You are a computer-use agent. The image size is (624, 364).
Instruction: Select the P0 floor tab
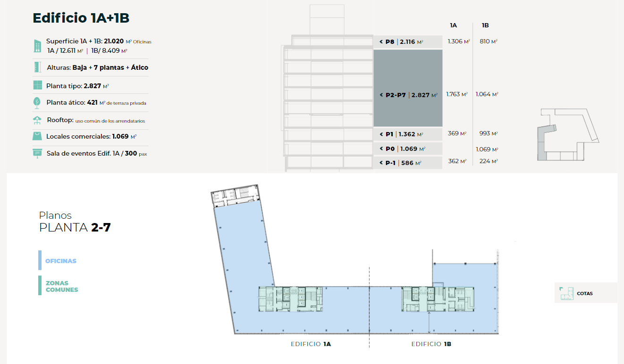(x=408, y=149)
